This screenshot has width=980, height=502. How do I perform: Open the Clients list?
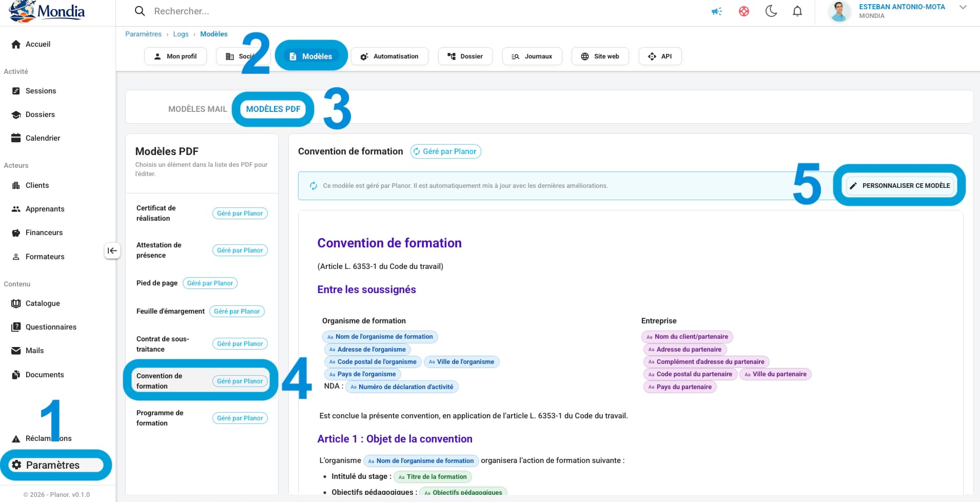[37, 185]
